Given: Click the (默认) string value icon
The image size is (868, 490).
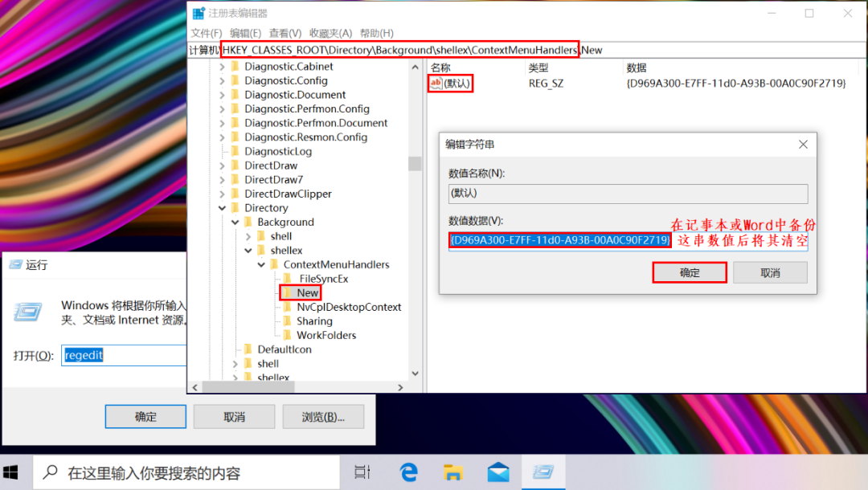Looking at the screenshot, I should point(436,84).
